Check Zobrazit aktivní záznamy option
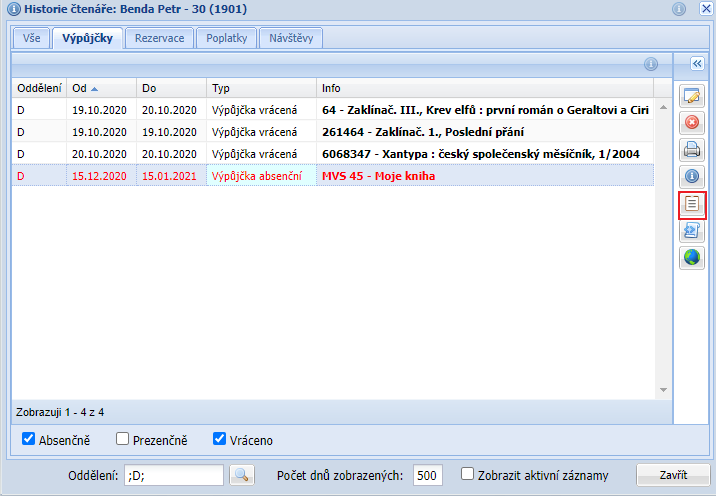Image resolution: width=716 pixels, height=496 pixels. [x=467, y=474]
